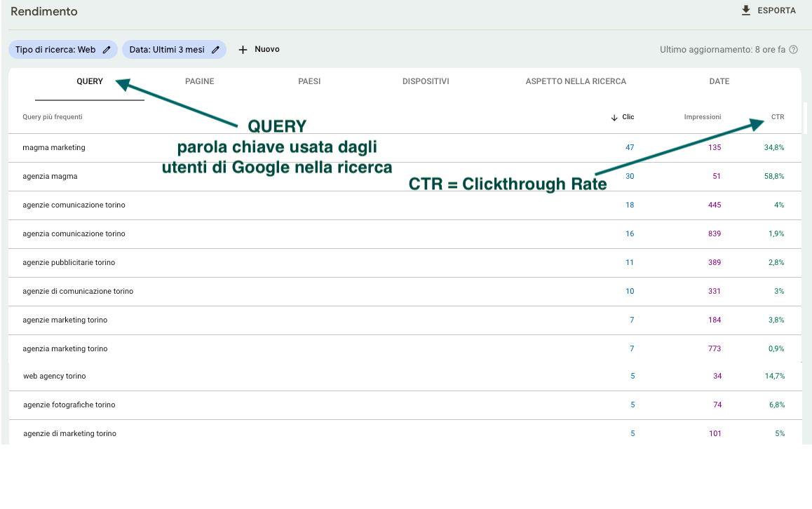Viewport: 812px width, 509px height.
Task: Click the pencil icon on Tipo di ricerca filter
Action: 107,49
